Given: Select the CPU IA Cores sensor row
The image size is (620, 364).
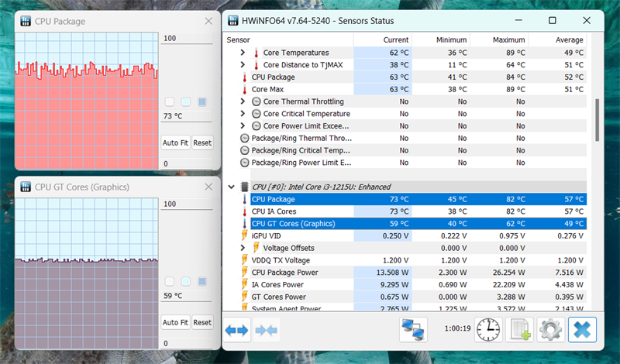Looking at the screenshot, I should [x=274, y=211].
